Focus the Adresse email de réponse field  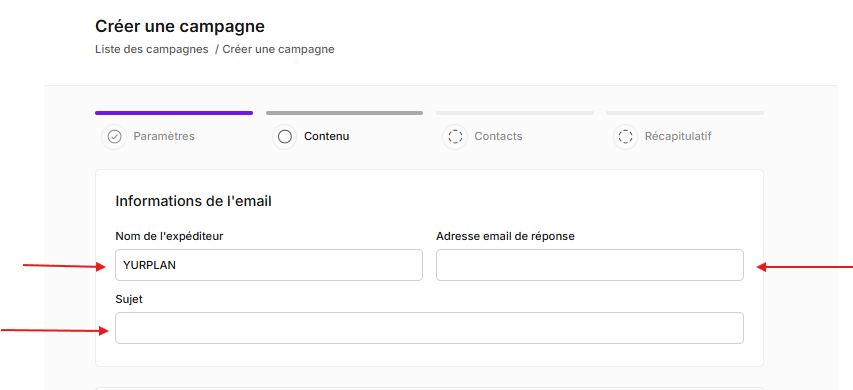click(590, 265)
